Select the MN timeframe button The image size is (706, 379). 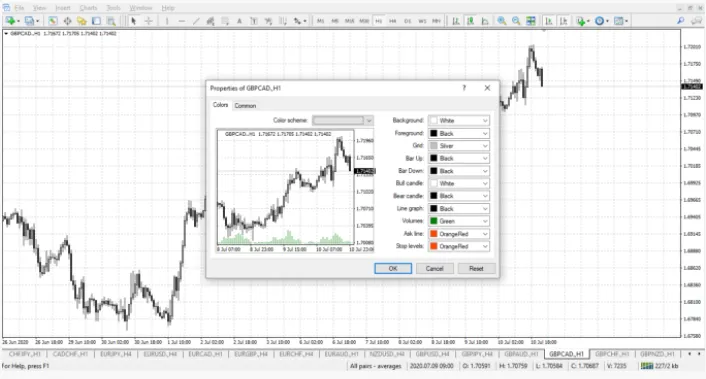436,21
